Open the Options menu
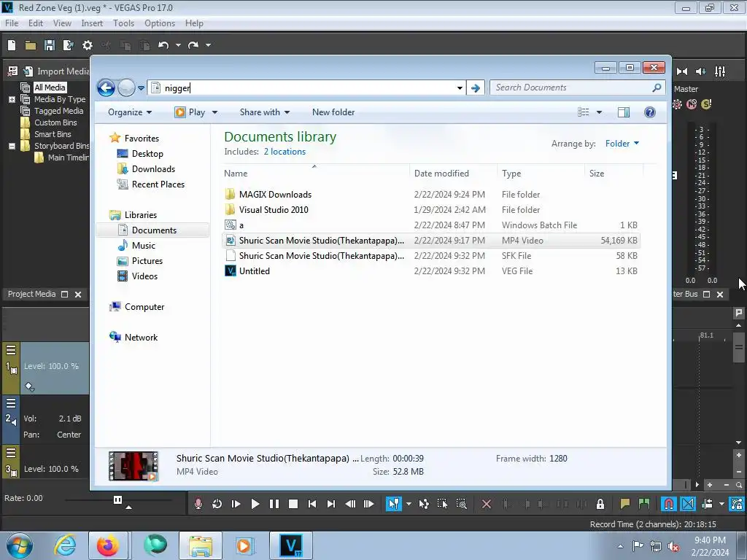 coord(160,23)
